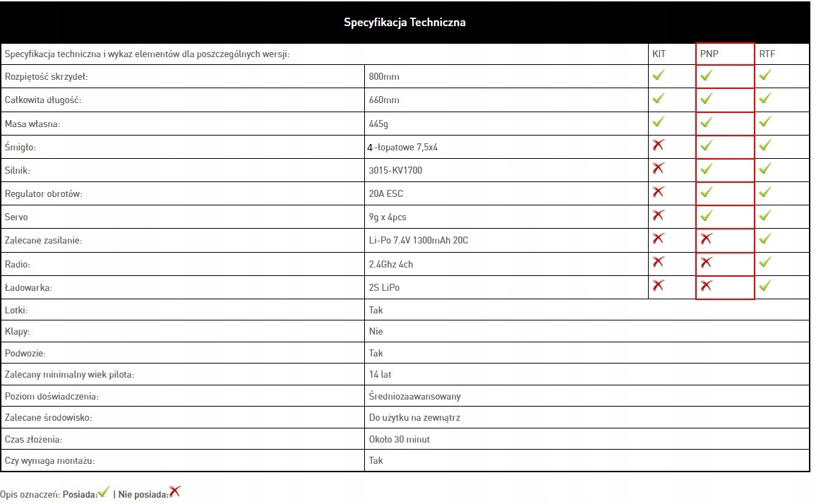Screen dimensions: 816x504
Task: Click the 3015-KV1700 motor value
Action: point(395,170)
